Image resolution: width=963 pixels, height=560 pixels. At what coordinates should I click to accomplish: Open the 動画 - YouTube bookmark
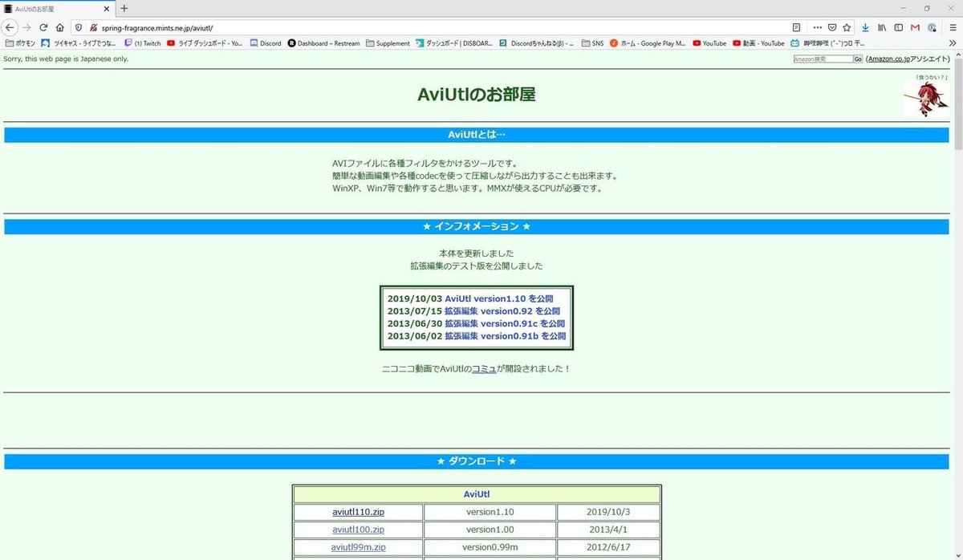tap(758, 43)
